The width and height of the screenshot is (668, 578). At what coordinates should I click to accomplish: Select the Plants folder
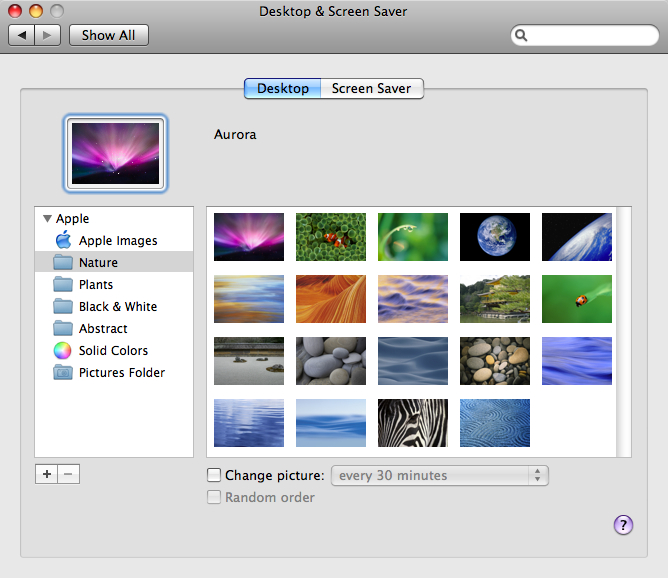114,285
